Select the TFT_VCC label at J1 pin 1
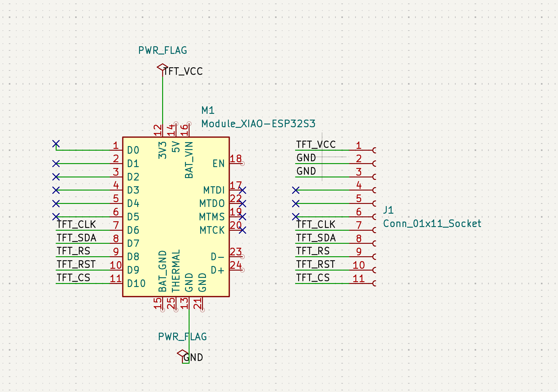This screenshot has width=558, height=392. point(316,145)
